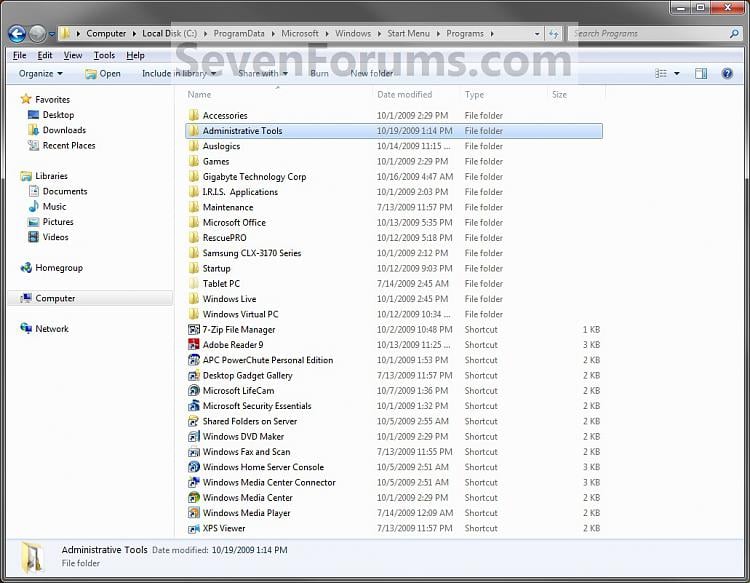Screen dimensions: 750x583
Task: Select the Auslogics folder icon
Action: click(194, 146)
